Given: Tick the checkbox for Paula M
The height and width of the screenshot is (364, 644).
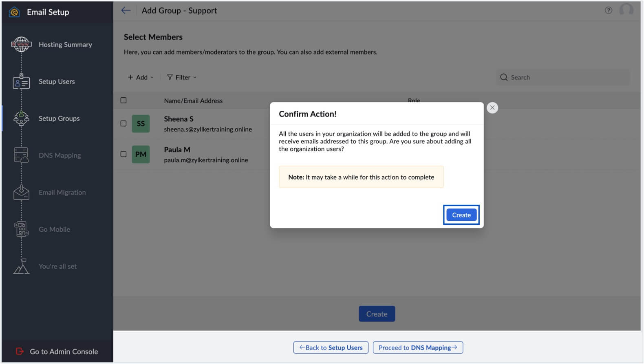Looking at the screenshot, I should coord(124,154).
